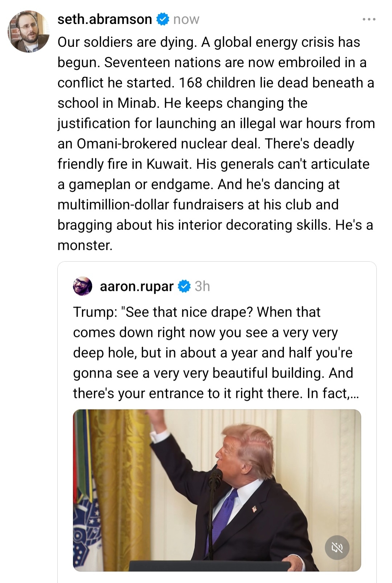392x583 pixels.
Task: Click the seth.abramson username
Action: click(105, 19)
